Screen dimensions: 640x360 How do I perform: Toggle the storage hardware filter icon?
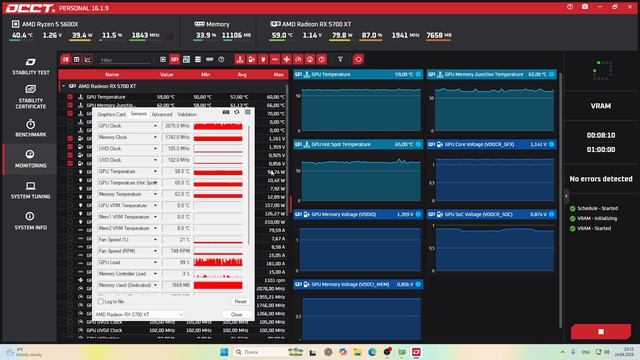coord(198,60)
